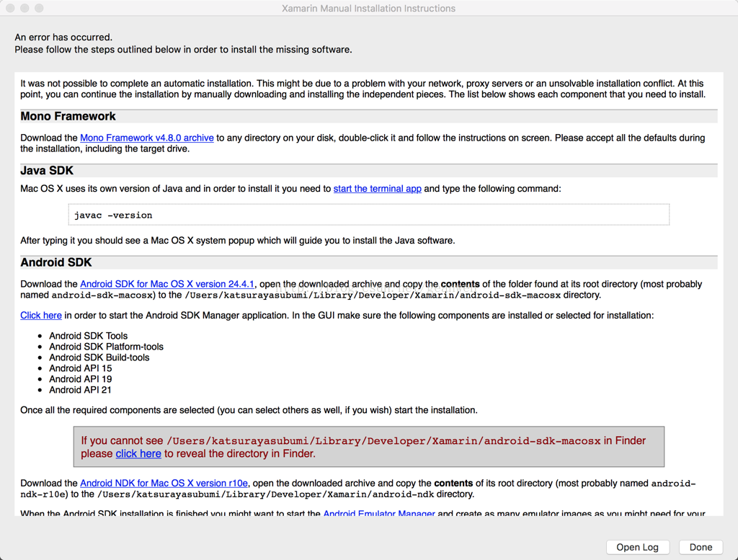Click the 'Android SDK Platform-tools' list item
The height and width of the screenshot is (560, 738).
click(107, 347)
